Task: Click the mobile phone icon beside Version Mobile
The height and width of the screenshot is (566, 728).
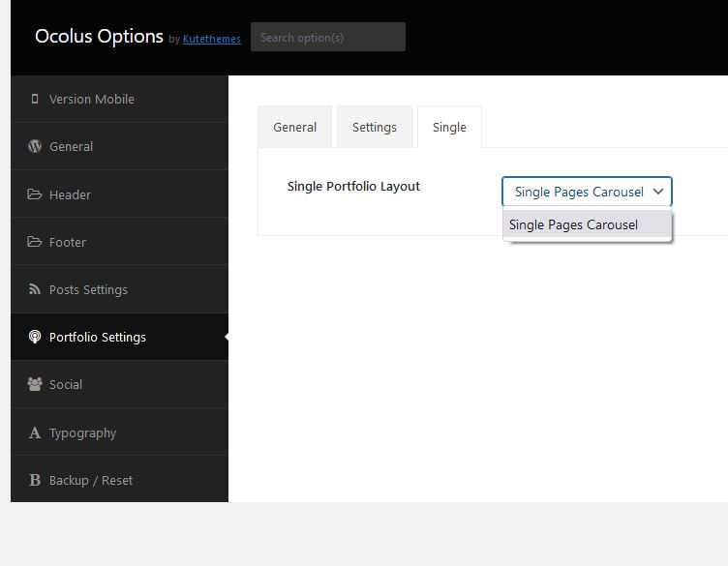Action: tap(34, 99)
